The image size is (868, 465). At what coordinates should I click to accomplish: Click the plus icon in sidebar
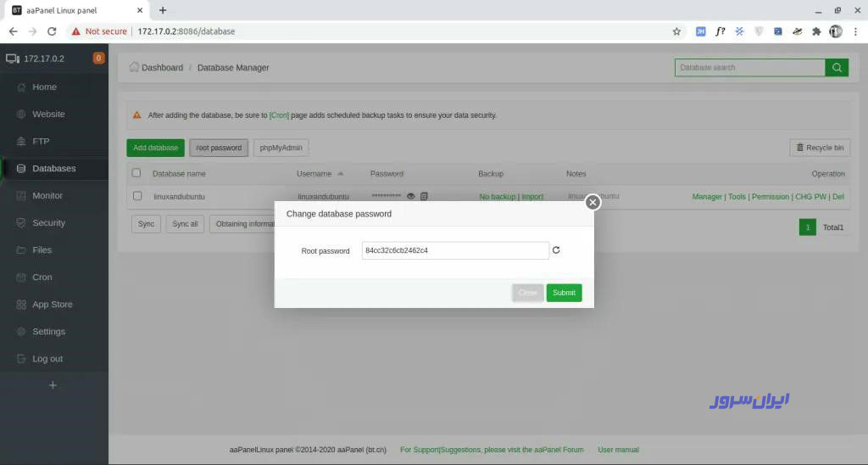tap(53, 385)
